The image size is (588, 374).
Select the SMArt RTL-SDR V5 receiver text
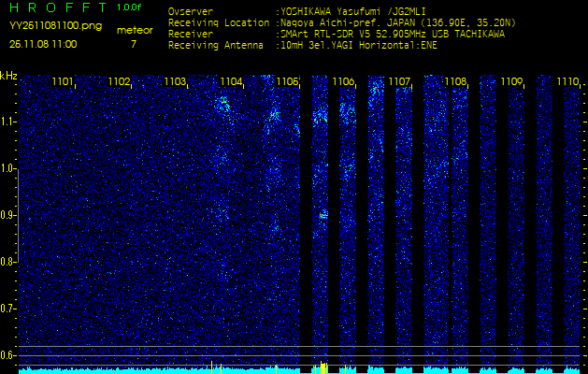[x=391, y=35]
